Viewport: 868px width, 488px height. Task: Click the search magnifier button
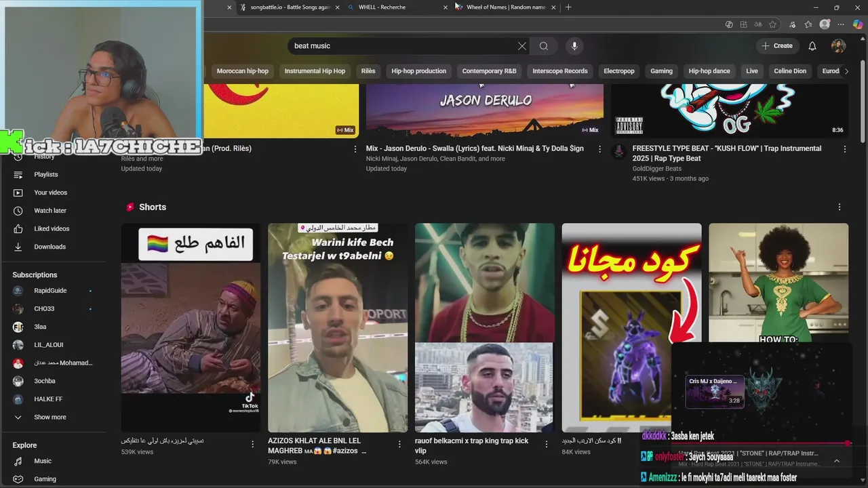pyautogui.click(x=544, y=46)
